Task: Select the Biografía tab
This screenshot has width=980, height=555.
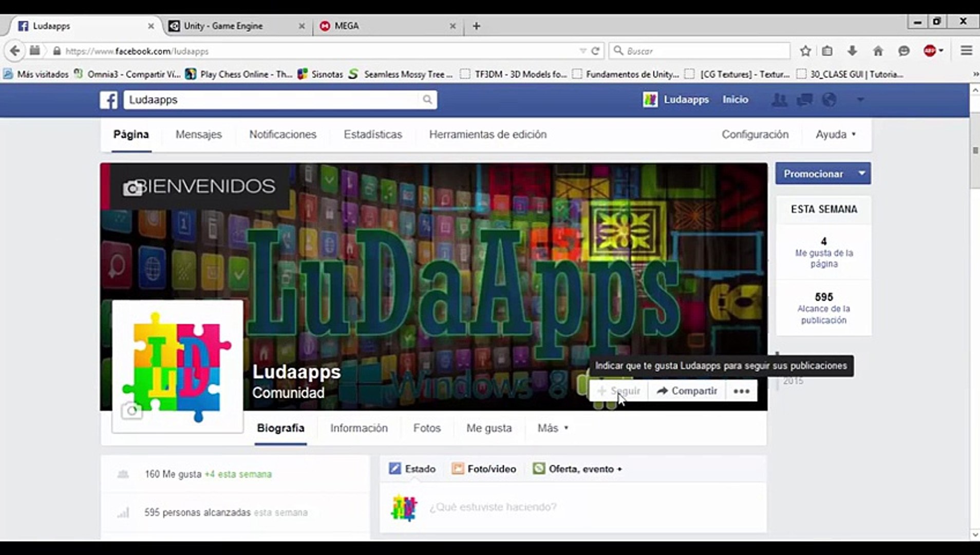Action: click(x=280, y=428)
